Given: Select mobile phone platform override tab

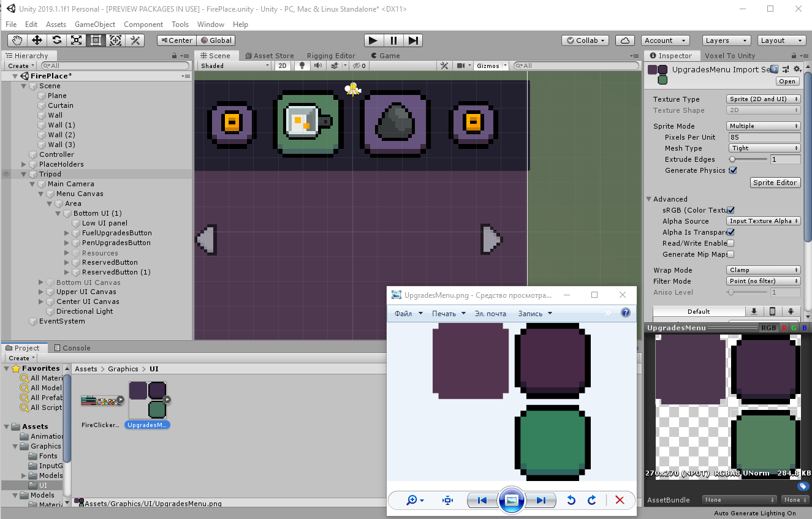Looking at the screenshot, I should pos(773,311).
